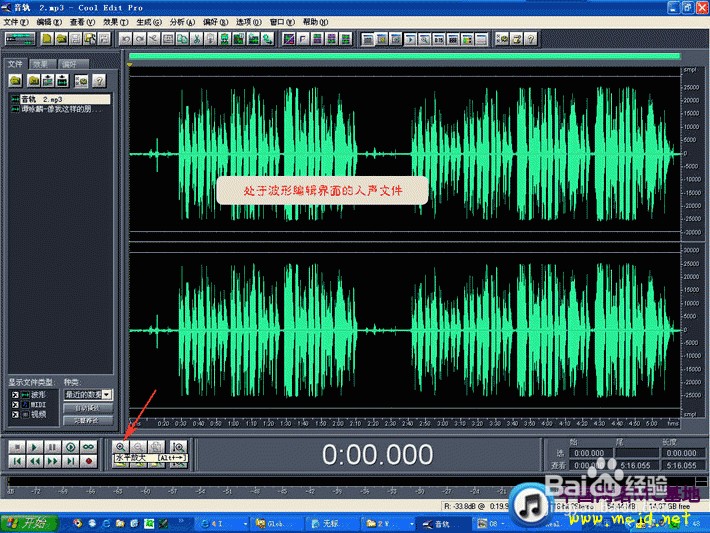This screenshot has width=710, height=533.
Task: Click the undo toolbar icon
Action: pyautogui.click(x=125, y=39)
